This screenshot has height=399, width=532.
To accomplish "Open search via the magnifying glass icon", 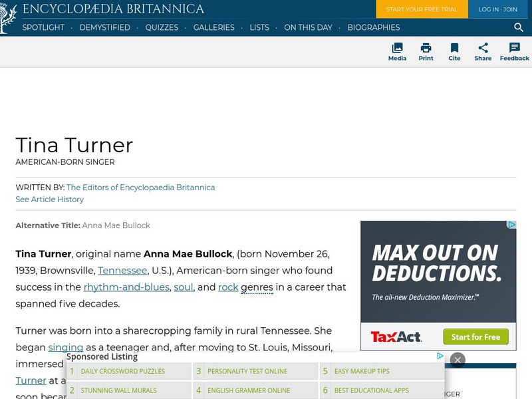I will pos(518,28).
